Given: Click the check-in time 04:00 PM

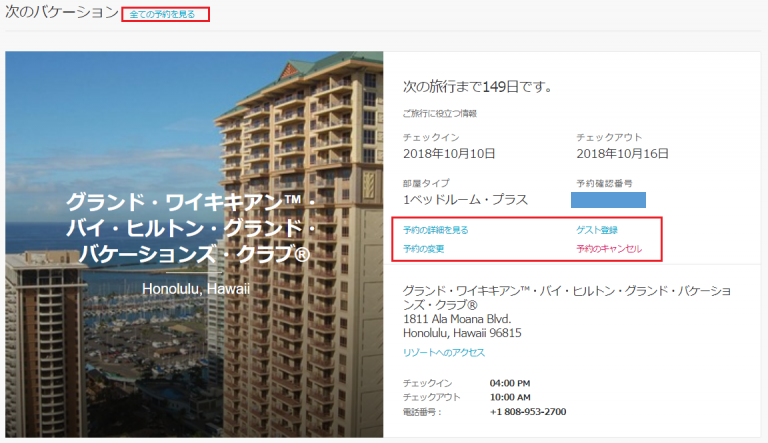Looking at the screenshot, I should (510, 383).
